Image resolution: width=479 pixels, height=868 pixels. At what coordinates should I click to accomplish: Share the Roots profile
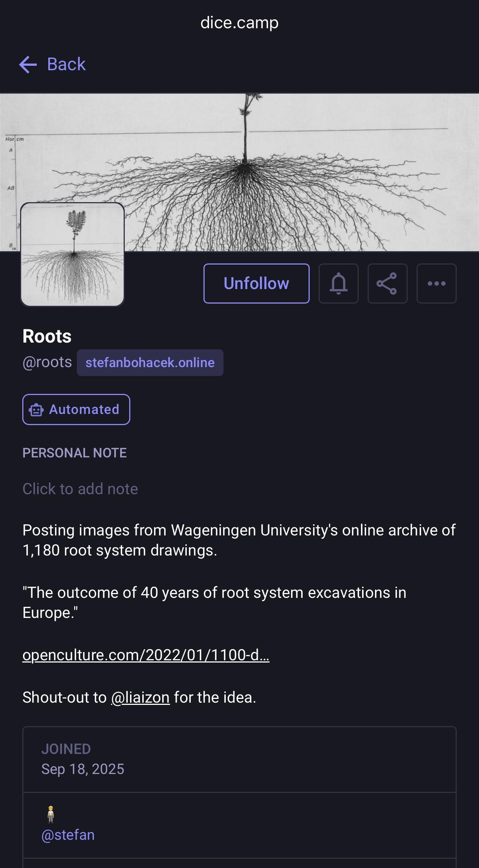pyautogui.click(x=387, y=284)
